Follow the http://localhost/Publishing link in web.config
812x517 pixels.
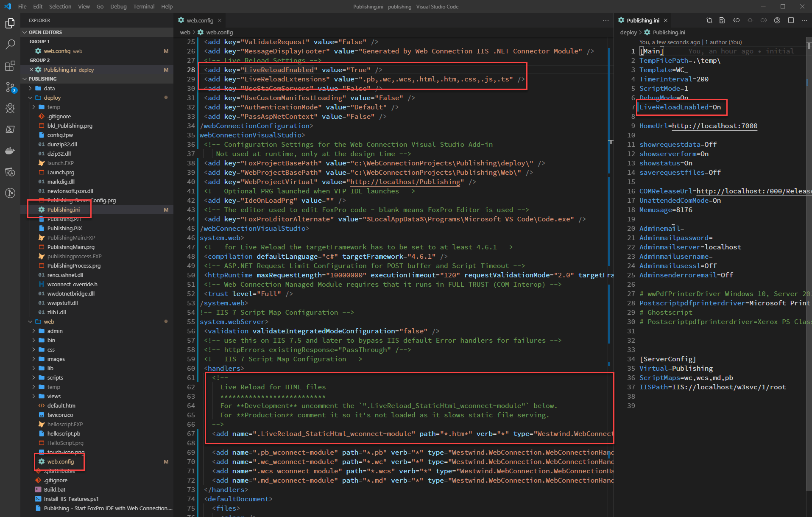coord(405,182)
